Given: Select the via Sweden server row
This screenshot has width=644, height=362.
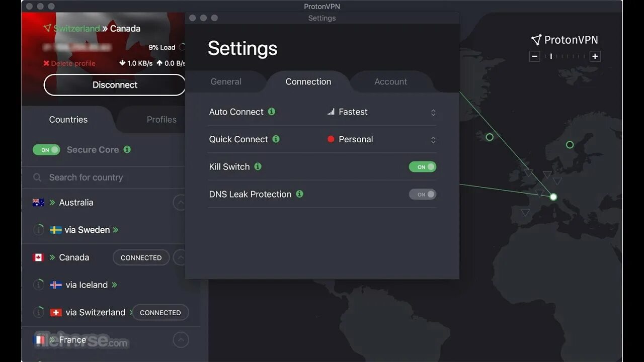Looking at the screenshot, I should point(103,230).
